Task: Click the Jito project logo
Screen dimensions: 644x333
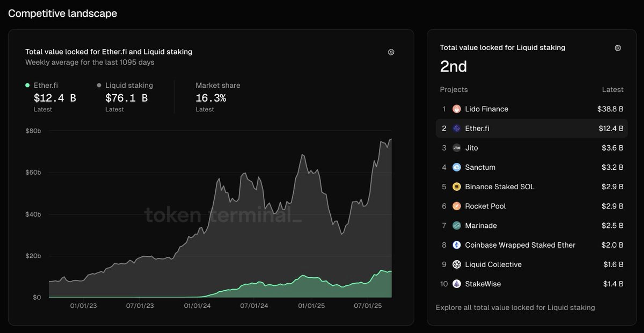Action: pyautogui.click(x=456, y=148)
